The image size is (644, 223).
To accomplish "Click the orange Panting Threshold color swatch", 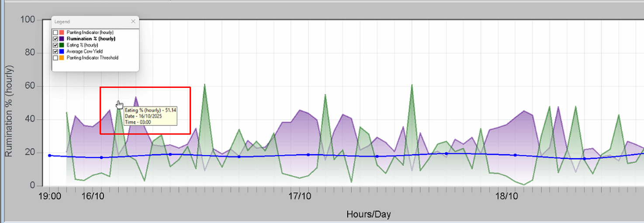I will tap(62, 58).
